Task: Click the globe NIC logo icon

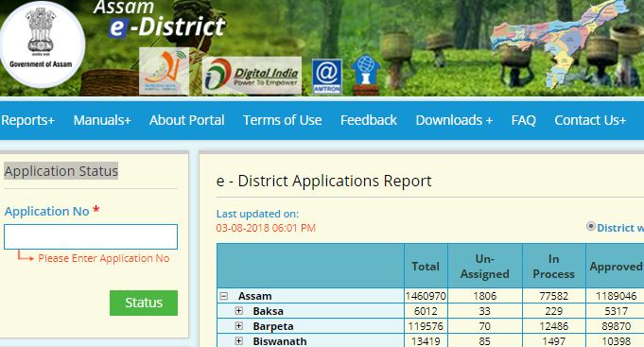Action: tap(366, 75)
